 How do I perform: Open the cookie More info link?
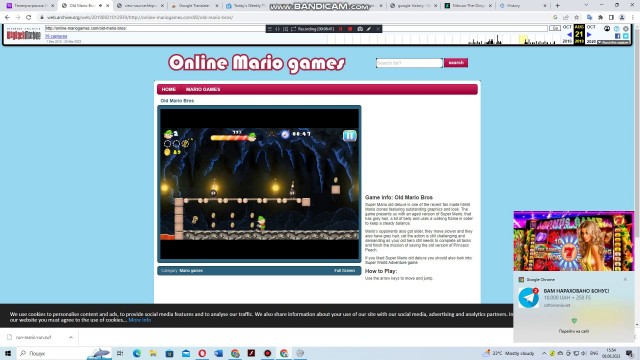point(140,320)
